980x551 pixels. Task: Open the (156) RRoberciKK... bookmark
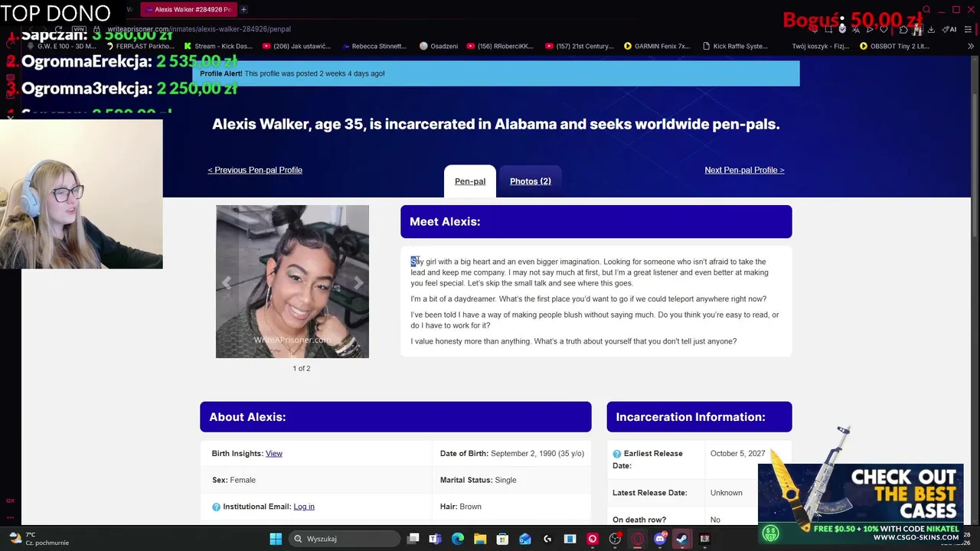(500, 46)
